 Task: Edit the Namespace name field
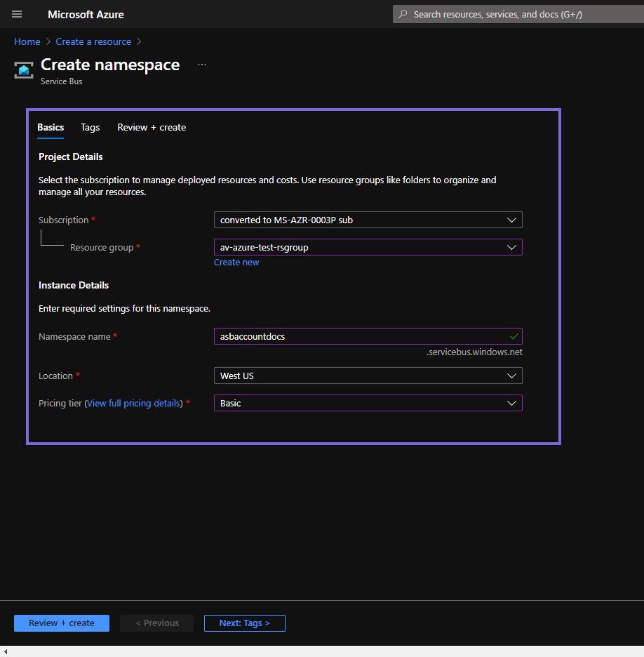point(368,336)
